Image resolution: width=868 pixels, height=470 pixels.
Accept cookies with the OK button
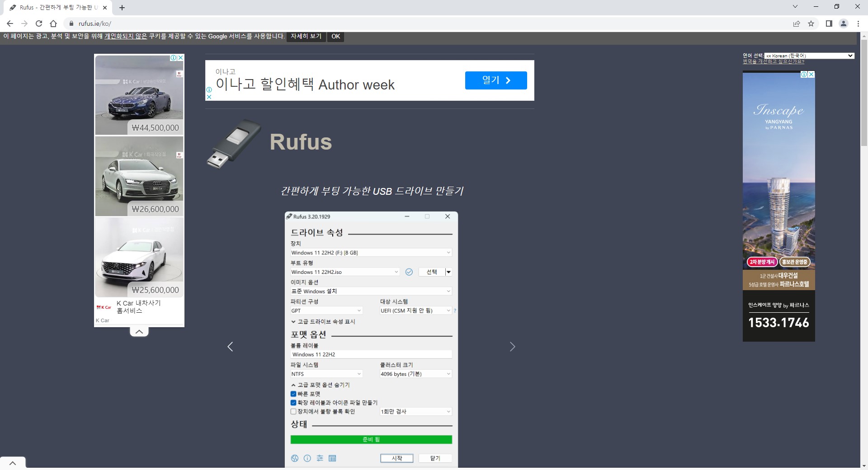335,37
